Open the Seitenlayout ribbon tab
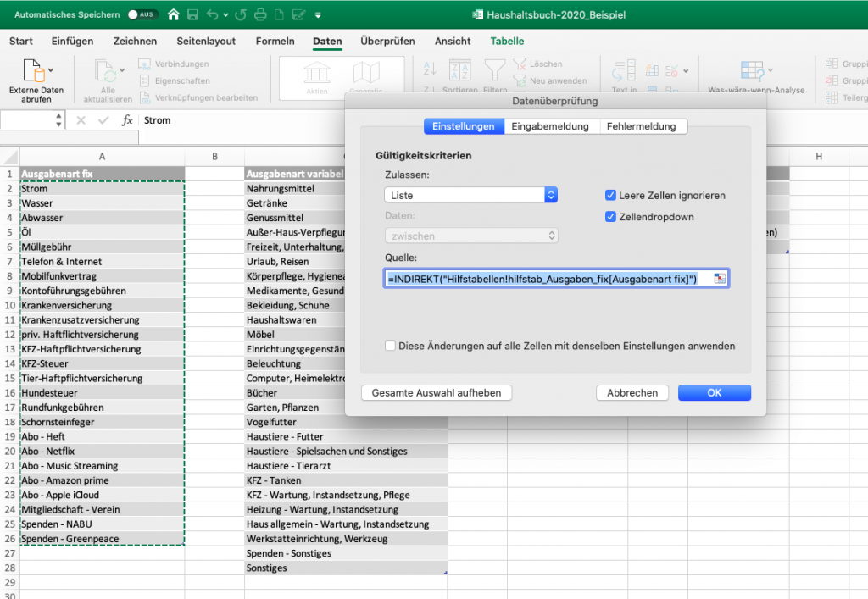The width and height of the screenshot is (868, 599). [206, 41]
